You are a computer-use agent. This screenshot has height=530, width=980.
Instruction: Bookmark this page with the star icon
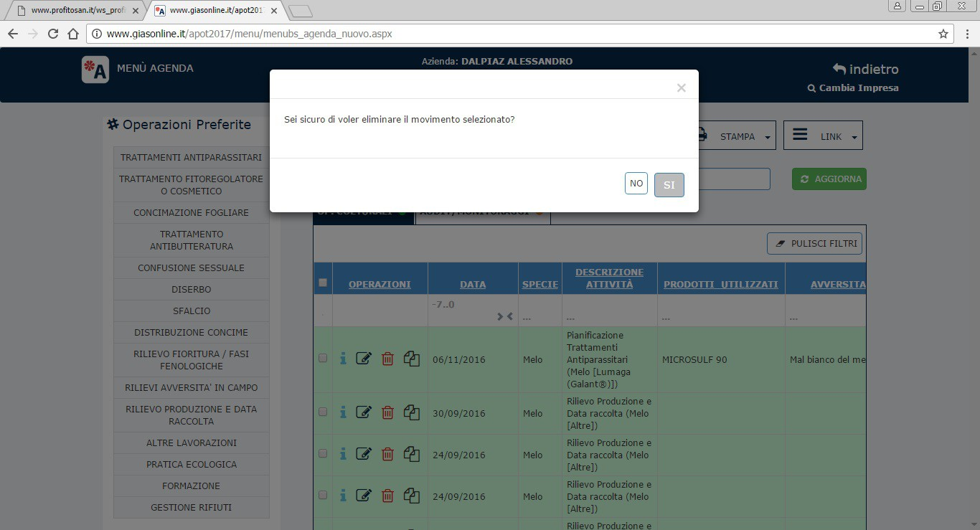(943, 34)
